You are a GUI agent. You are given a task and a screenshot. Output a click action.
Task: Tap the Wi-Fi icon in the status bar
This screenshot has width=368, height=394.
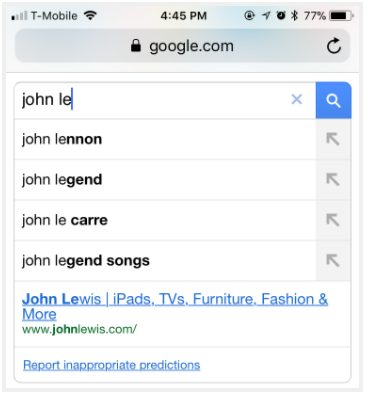click(90, 15)
